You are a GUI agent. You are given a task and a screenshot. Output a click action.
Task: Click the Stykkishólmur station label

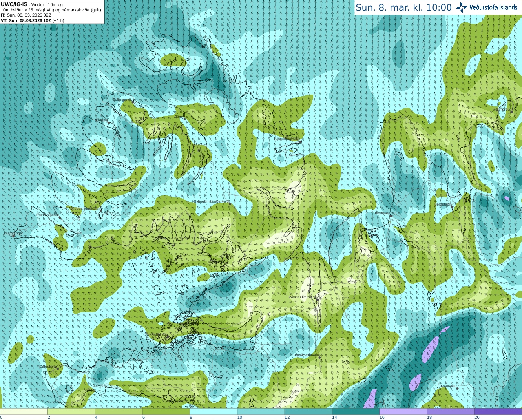click(x=156, y=334)
